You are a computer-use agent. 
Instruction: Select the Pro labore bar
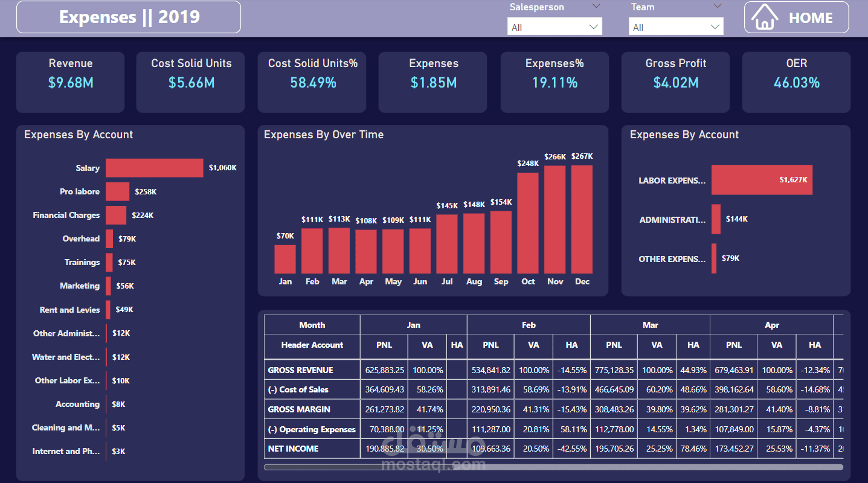coord(117,191)
